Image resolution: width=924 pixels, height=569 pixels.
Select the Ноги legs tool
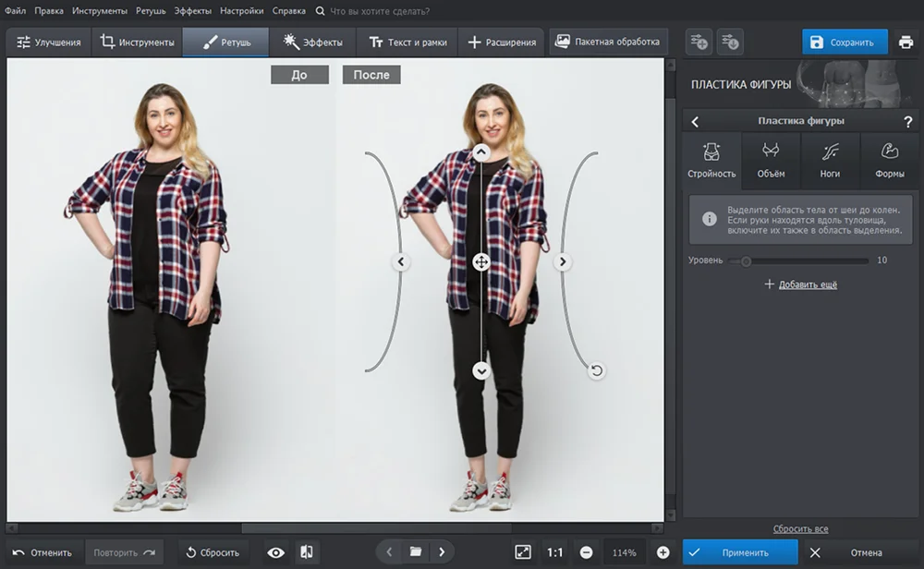(830, 161)
